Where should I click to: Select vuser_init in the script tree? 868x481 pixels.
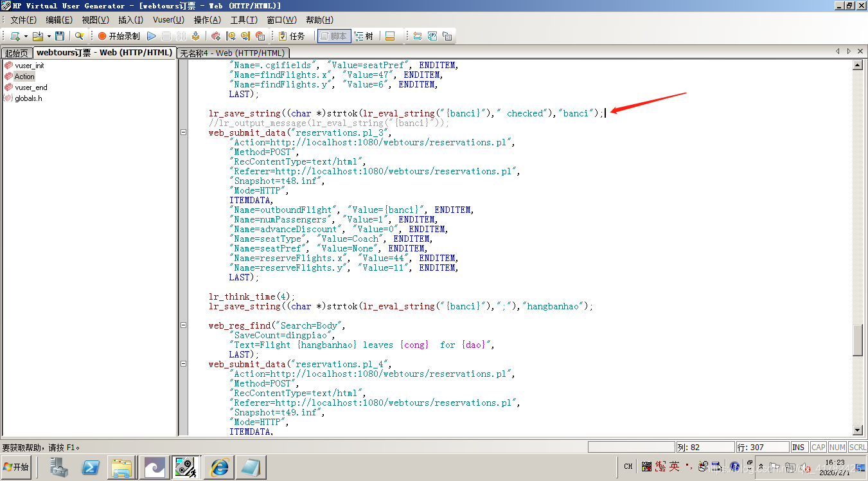(30, 66)
